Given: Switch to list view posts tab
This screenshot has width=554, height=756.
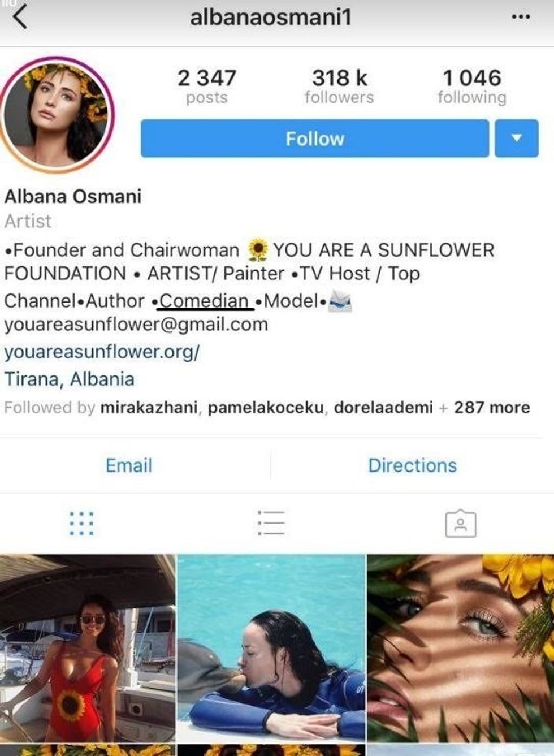Looking at the screenshot, I should (271, 523).
